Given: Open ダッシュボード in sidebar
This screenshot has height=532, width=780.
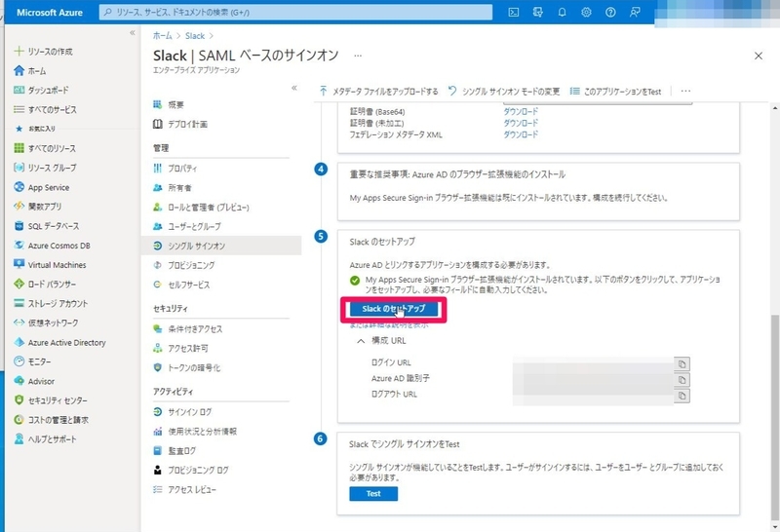Looking at the screenshot, I should pos(41,90).
